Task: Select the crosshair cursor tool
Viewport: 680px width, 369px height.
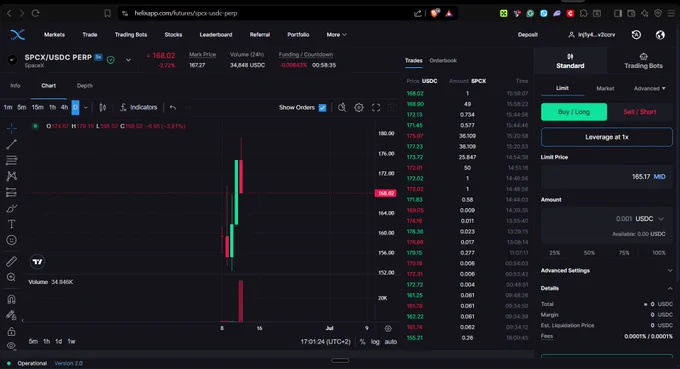Action: point(11,128)
